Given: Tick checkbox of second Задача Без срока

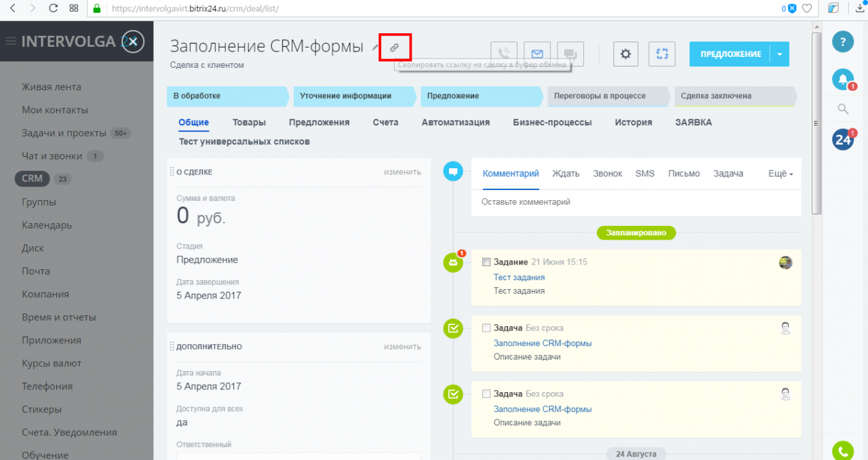Looking at the screenshot, I should (x=486, y=394).
